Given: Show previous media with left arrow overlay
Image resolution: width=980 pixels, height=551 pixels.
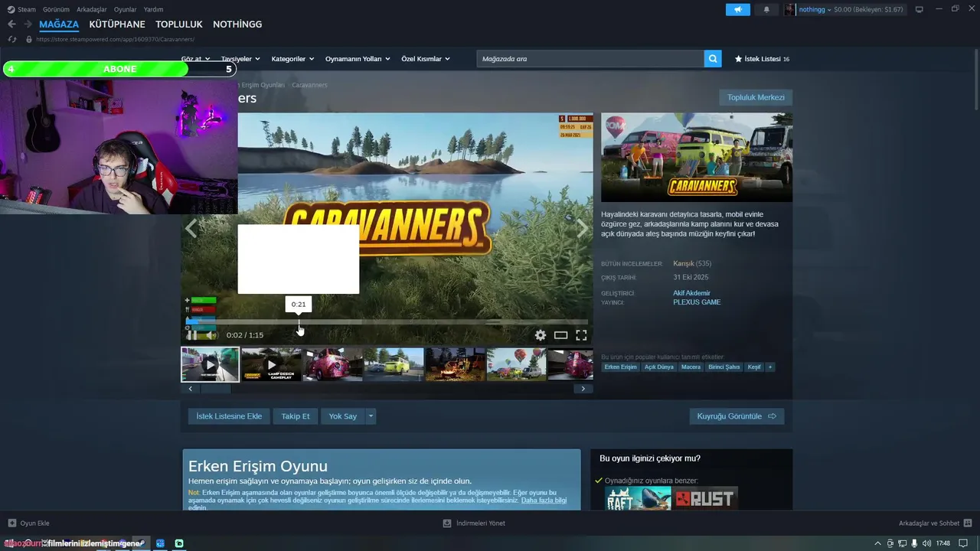Looking at the screenshot, I should [191, 227].
